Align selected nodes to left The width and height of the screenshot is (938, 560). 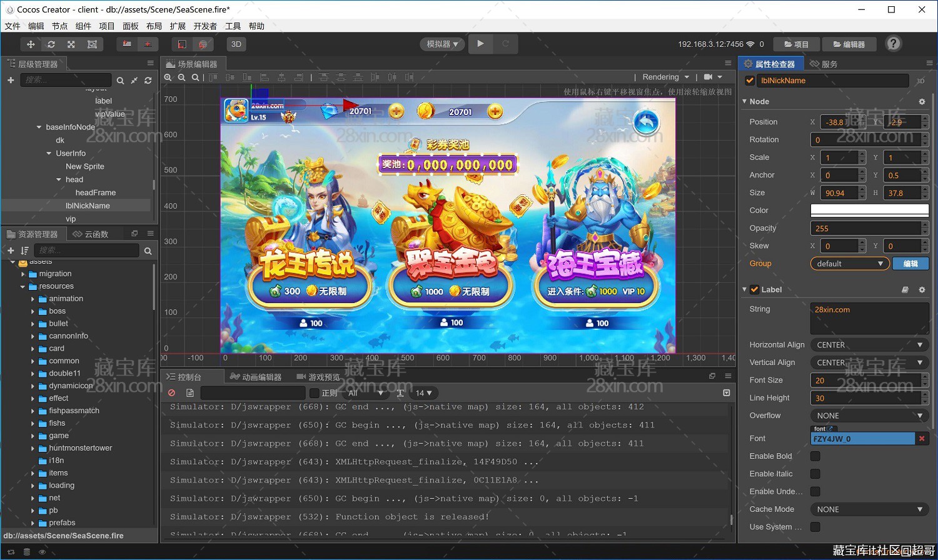click(265, 77)
